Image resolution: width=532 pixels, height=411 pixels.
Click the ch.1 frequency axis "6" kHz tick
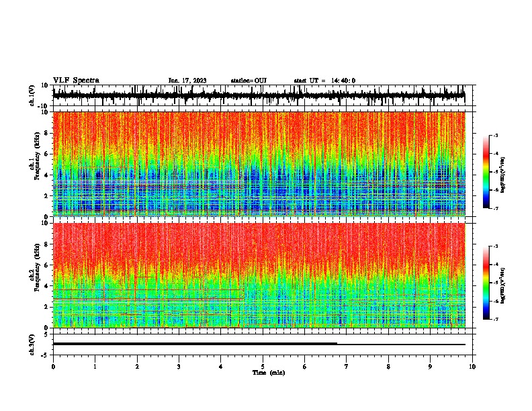point(46,154)
